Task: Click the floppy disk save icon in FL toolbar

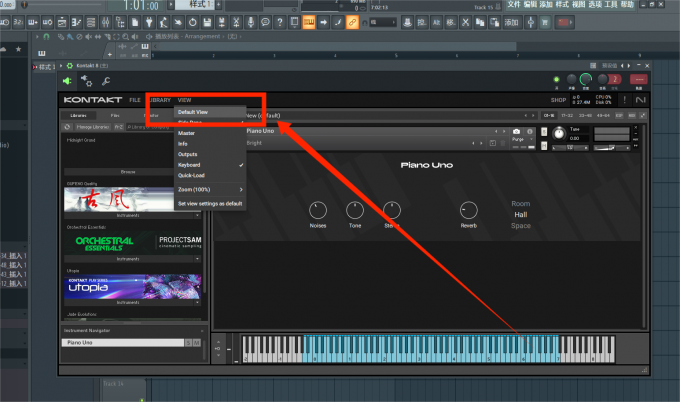Action: tap(207, 22)
